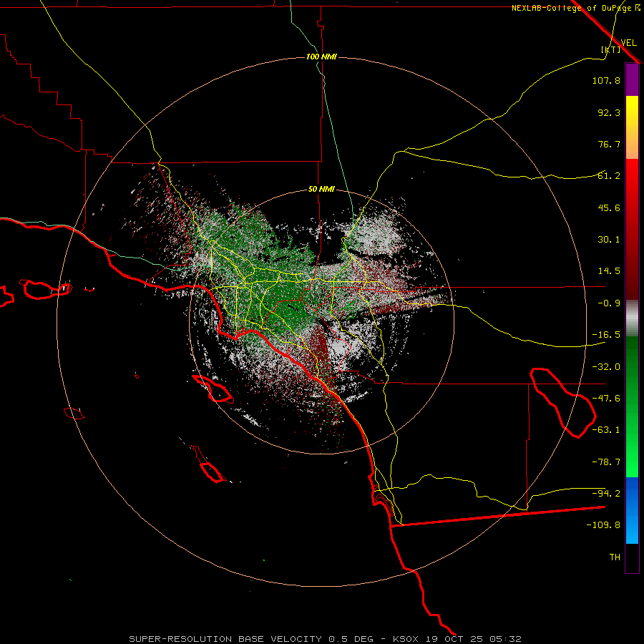Click the Super-Resolution Base Velocity caption

(326, 639)
